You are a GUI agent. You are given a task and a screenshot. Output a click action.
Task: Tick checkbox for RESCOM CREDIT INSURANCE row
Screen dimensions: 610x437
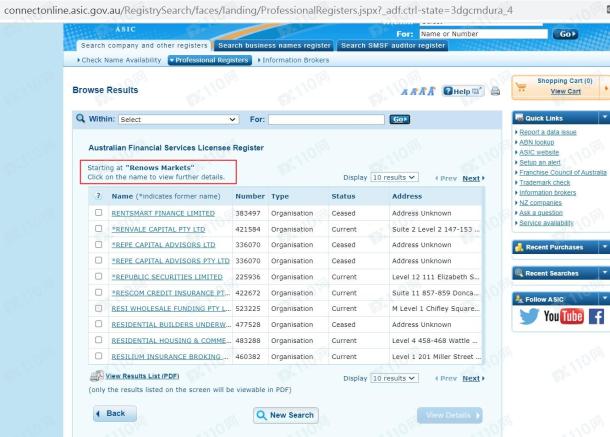tap(98, 292)
